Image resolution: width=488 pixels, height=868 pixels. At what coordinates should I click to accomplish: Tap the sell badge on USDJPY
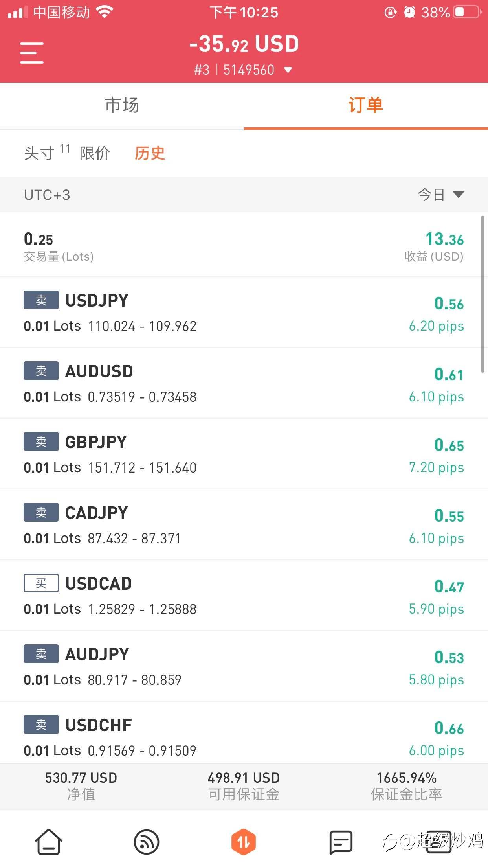(x=41, y=300)
